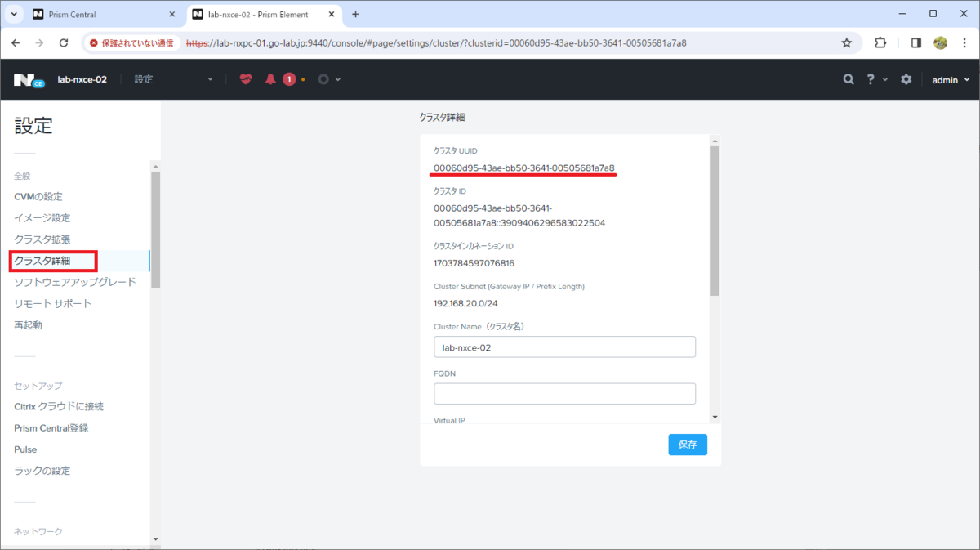Click the cluster details panel scrollbar thumb

pos(715,221)
